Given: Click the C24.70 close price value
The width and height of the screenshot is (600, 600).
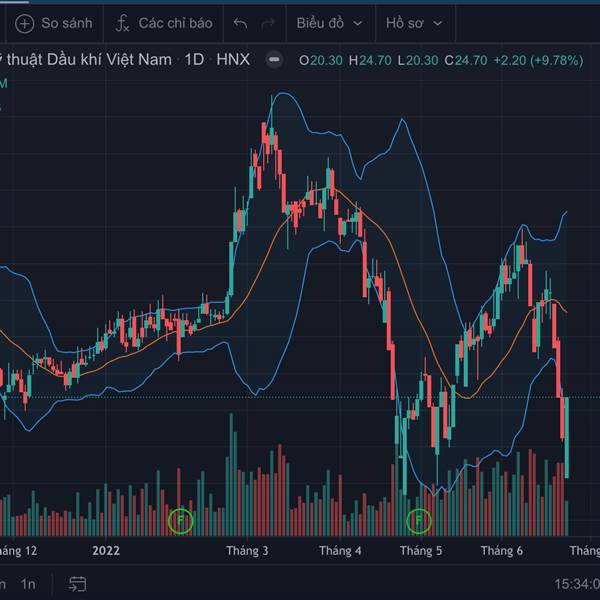Looking at the screenshot, I should pyautogui.click(x=466, y=60).
